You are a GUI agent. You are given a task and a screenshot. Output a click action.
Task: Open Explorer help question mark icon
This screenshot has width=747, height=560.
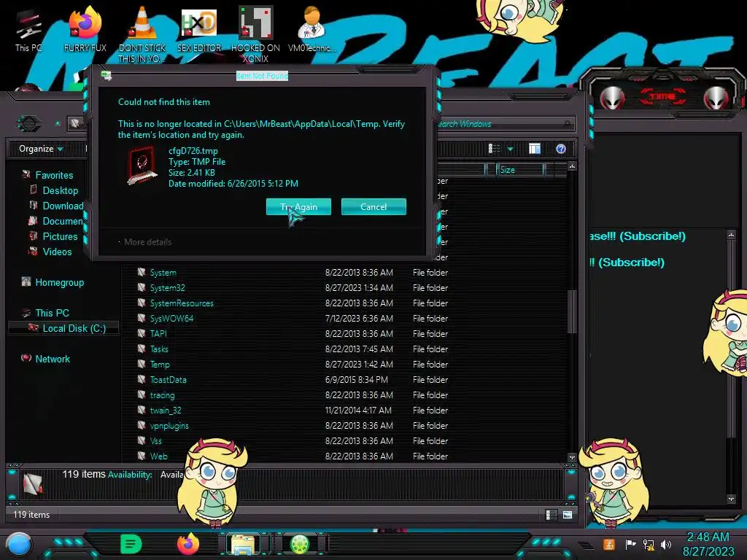[561, 149]
